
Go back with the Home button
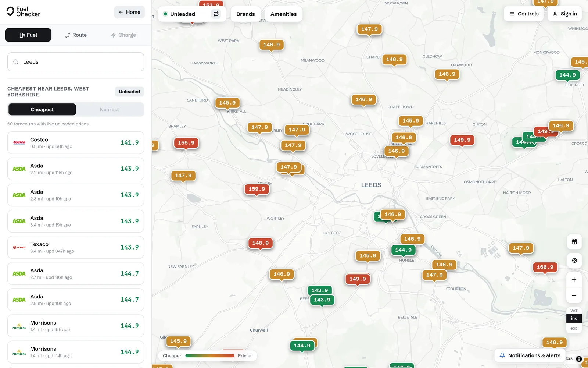(129, 12)
